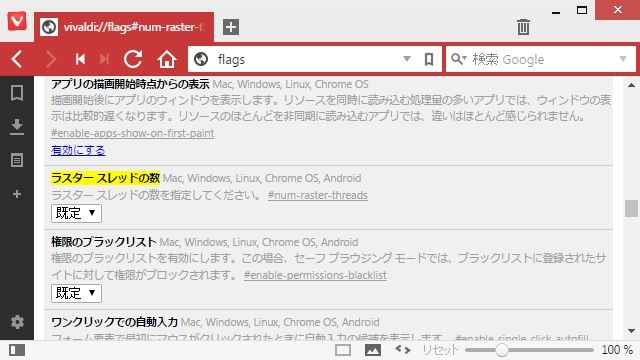Click the rewind history button
The height and width of the screenshot is (360, 640).
point(80,60)
